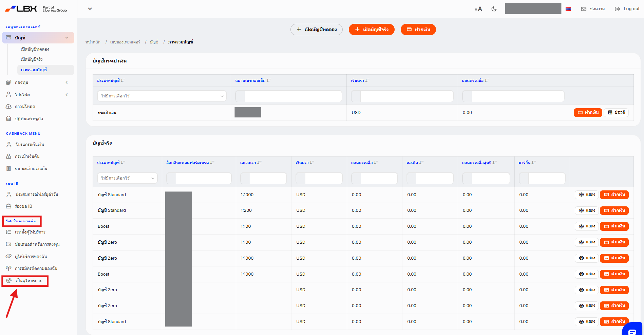Viewport: 644px width, 335px height.
Task: Click the orange เปิดบัญชีจริง button
Action: tap(372, 30)
